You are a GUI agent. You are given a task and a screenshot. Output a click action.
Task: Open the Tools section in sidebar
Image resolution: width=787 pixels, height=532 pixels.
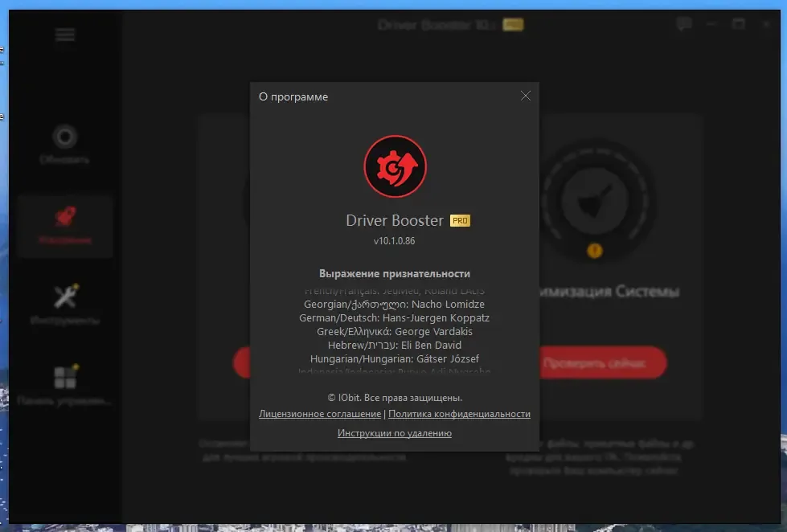coord(65,304)
